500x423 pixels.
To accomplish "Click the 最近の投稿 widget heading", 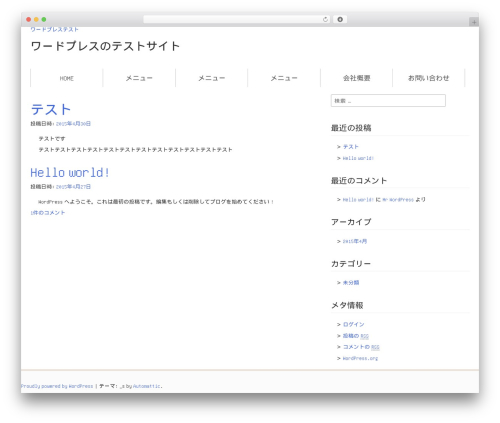I will click(351, 128).
